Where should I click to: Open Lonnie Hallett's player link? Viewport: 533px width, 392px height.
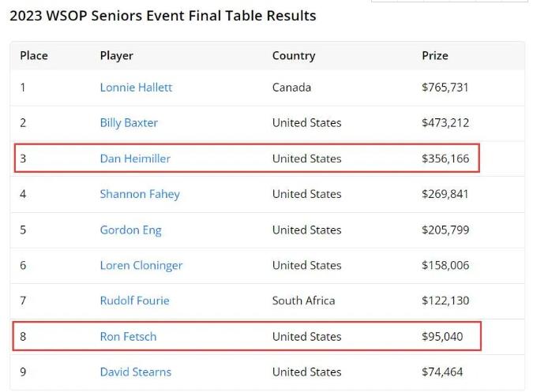pyautogui.click(x=136, y=88)
